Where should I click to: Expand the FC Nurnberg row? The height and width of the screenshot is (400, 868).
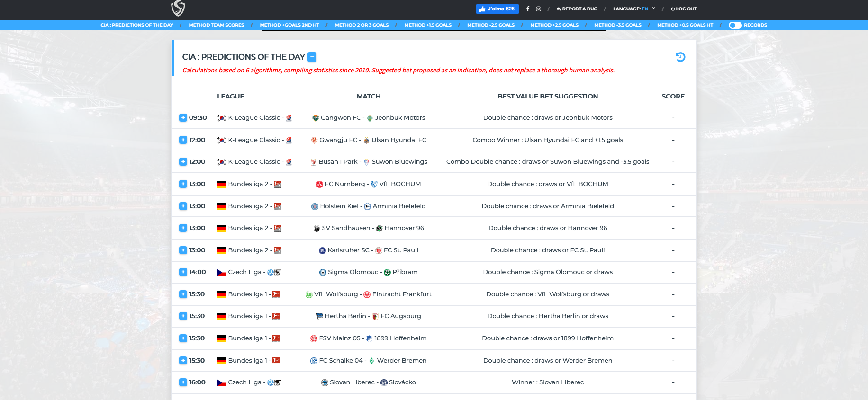point(183,184)
